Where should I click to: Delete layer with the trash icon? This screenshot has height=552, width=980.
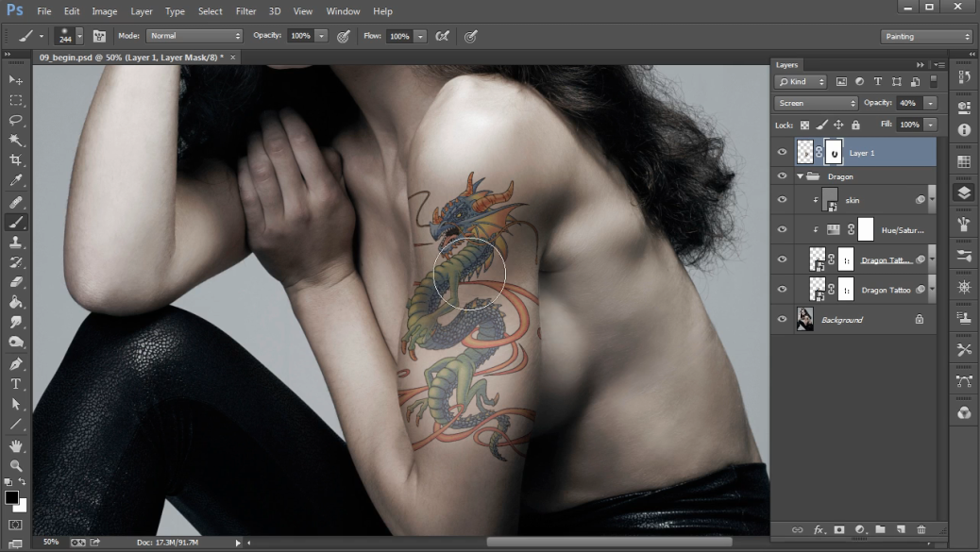(921, 529)
